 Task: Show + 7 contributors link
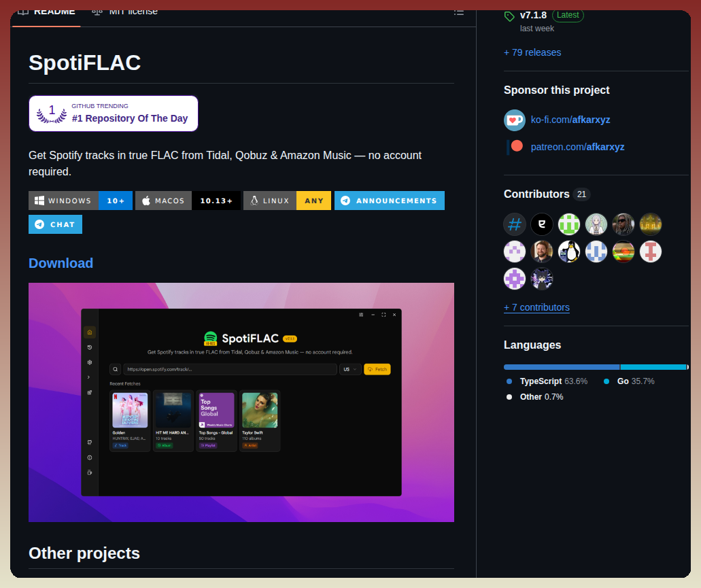click(536, 307)
